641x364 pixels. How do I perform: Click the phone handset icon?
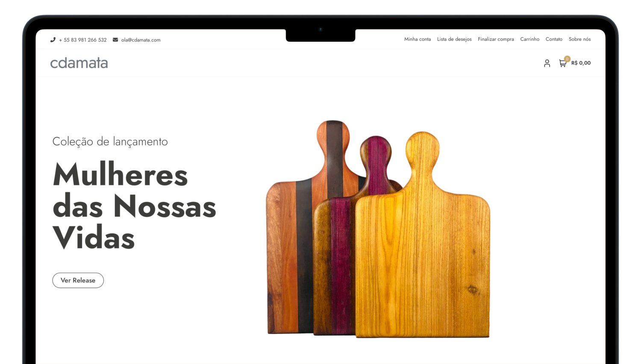[53, 40]
